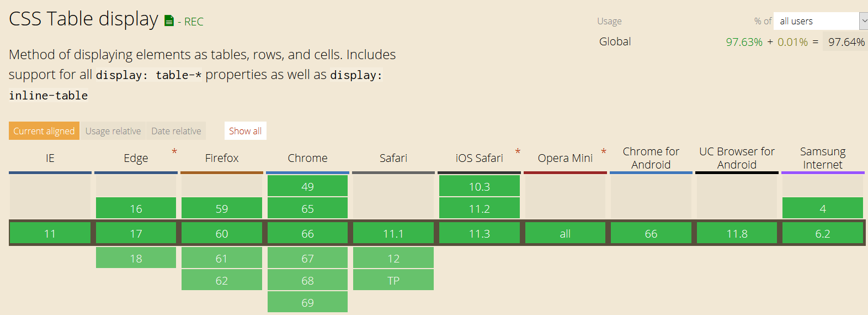Click the Samsung Internet column header
The width and height of the screenshot is (868, 315).
click(823, 158)
